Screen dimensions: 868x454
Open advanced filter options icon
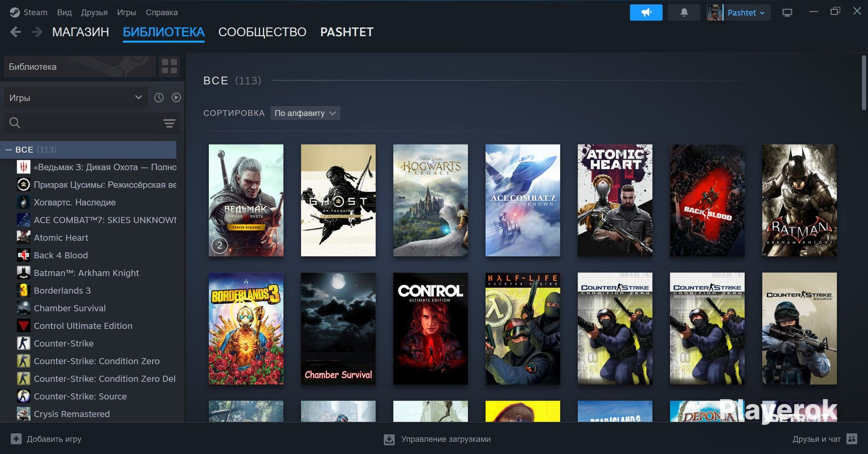169,123
